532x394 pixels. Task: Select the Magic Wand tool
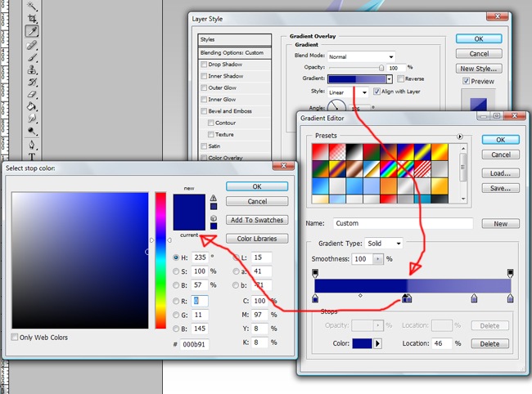point(33,6)
